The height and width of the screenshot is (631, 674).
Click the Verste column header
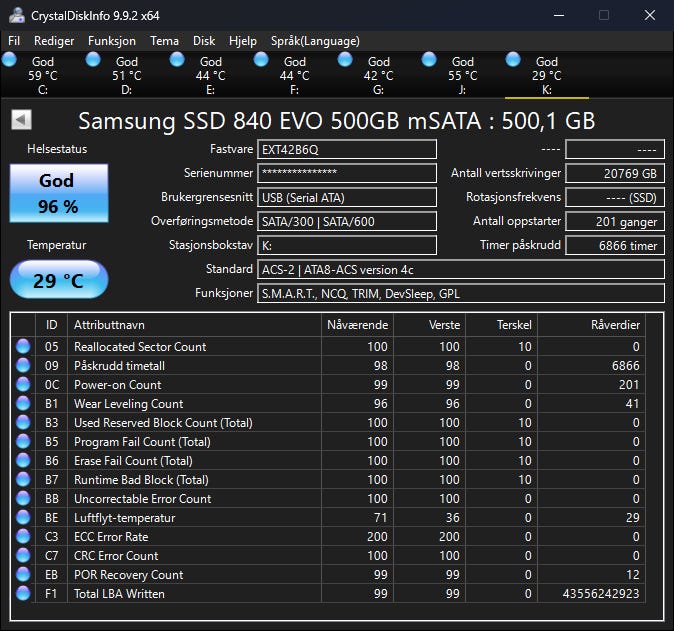429,325
